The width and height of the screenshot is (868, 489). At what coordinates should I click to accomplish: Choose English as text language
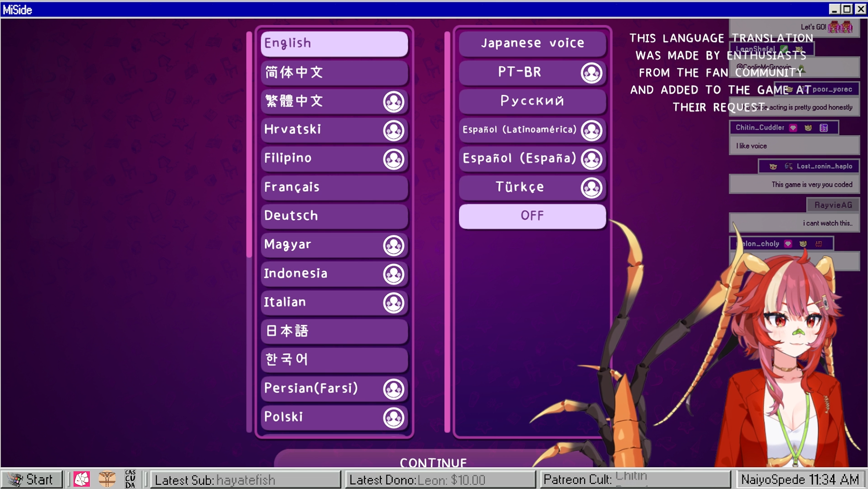(334, 43)
